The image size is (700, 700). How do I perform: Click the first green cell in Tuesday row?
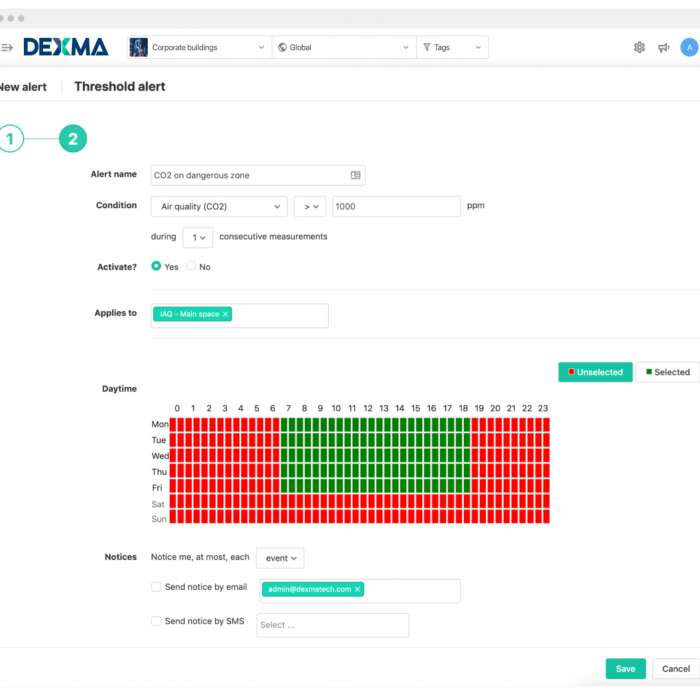284,440
